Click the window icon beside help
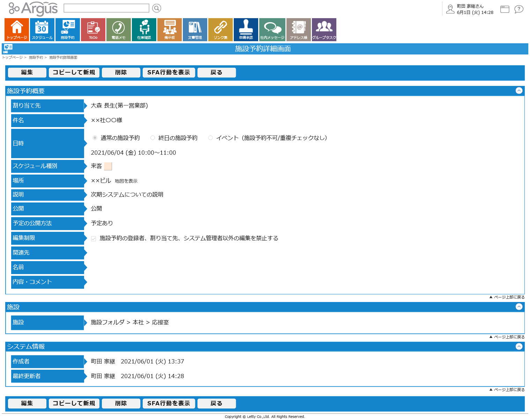Viewport: 530px width, 420px height. click(505, 9)
